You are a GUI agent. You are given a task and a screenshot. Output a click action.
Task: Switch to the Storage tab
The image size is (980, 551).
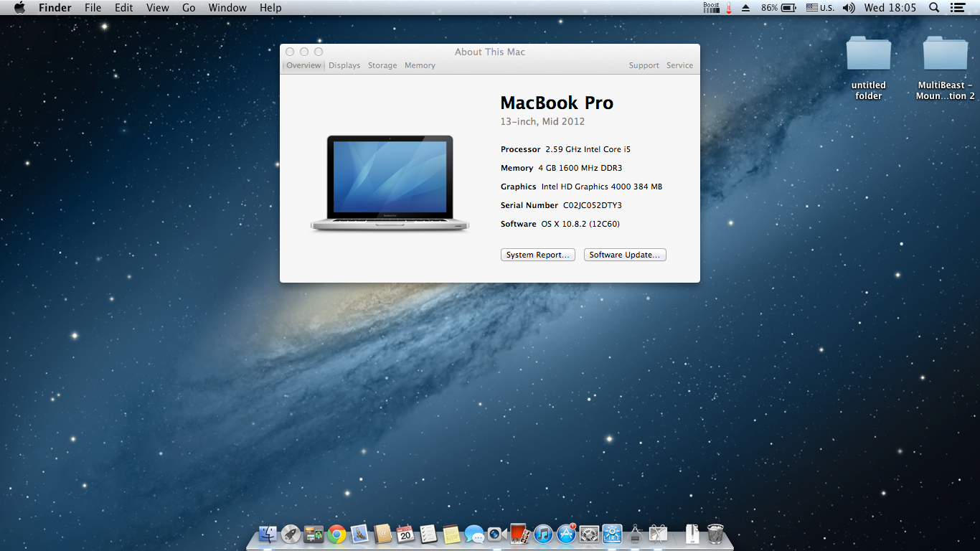tap(382, 65)
